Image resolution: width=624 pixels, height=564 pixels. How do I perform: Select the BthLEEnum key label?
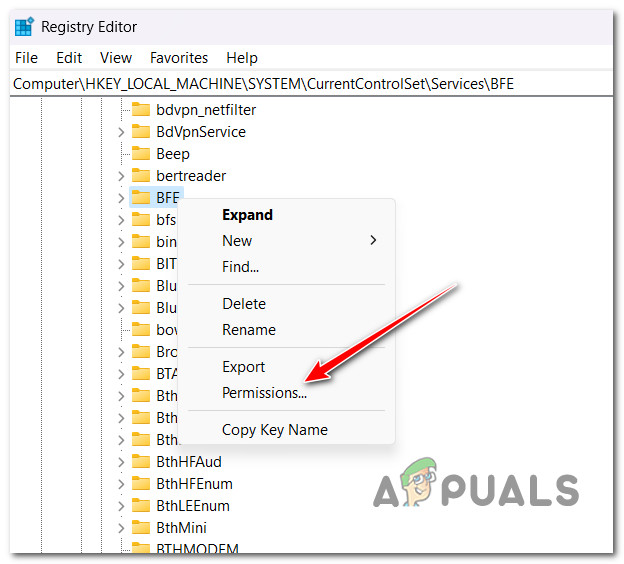point(193,506)
